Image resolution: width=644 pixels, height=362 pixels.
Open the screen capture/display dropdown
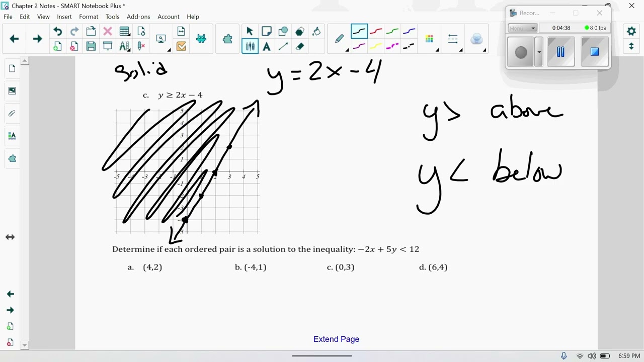pyautogui.click(x=162, y=39)
